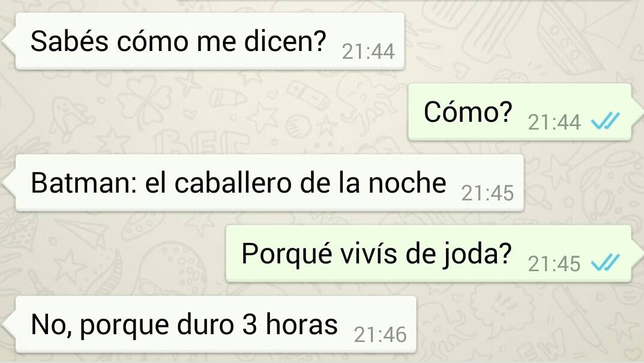Click the bubble tail of "No, porque duro 3 horas"
This screenshot has height=363, width=644.
[x=8, y=325]
